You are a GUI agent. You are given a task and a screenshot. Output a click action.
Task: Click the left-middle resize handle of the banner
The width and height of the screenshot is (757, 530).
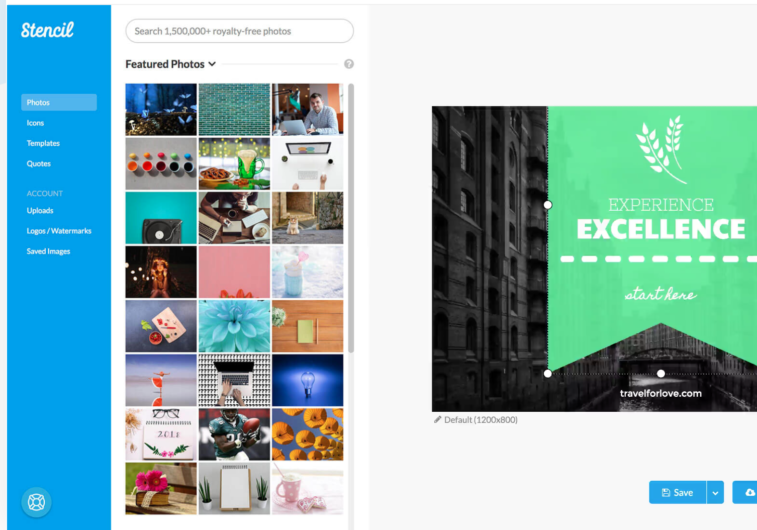[547, 205]
